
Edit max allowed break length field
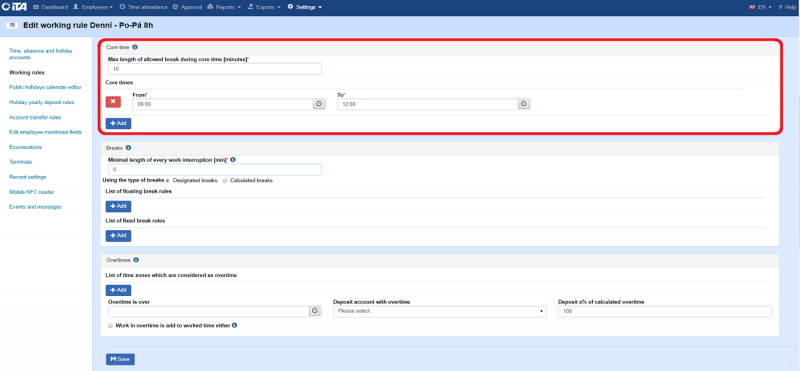pyautogui.click(x=214, y=69)
